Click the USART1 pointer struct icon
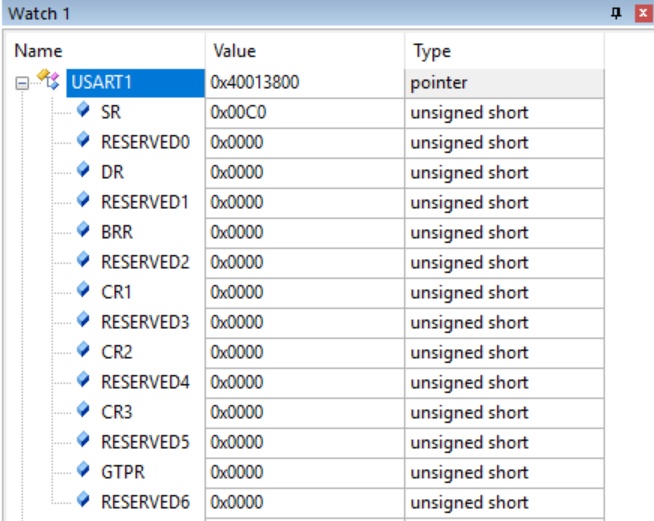 point(48,79)
